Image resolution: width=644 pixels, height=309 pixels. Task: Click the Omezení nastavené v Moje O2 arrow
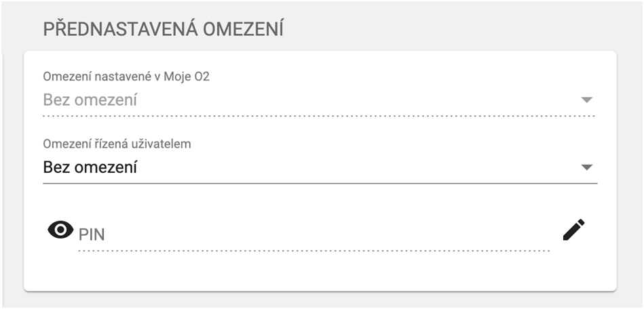click(587, 100)
